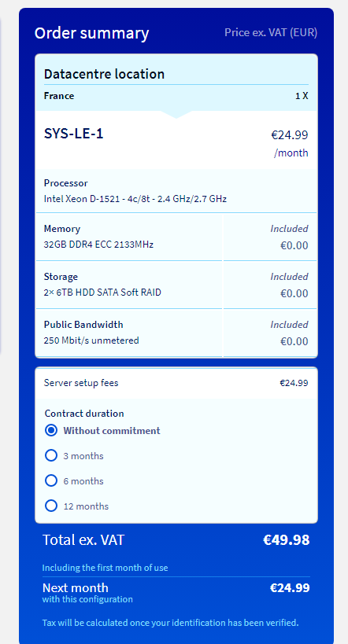Click the Order summary heading
The height and width of the screenshot is (644, 348).
coord(92,33)
